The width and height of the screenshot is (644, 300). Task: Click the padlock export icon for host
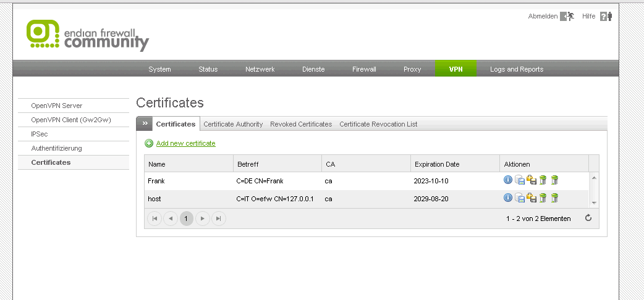pos(531,198)
